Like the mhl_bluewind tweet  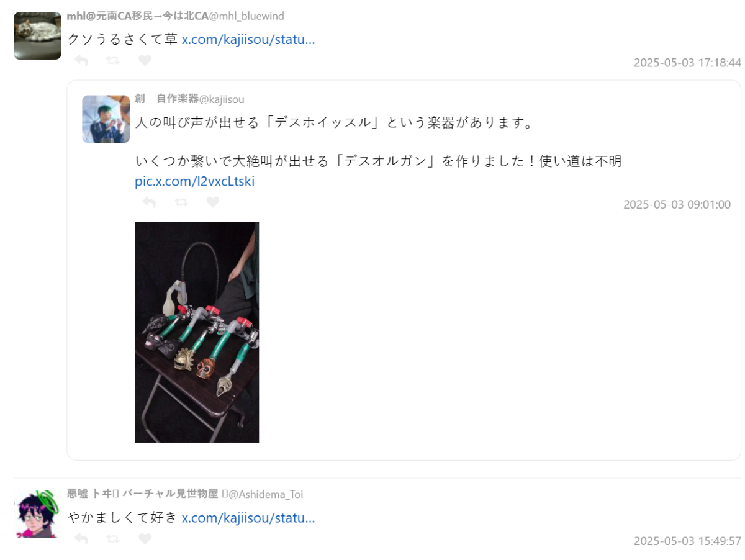coord(145,60)
